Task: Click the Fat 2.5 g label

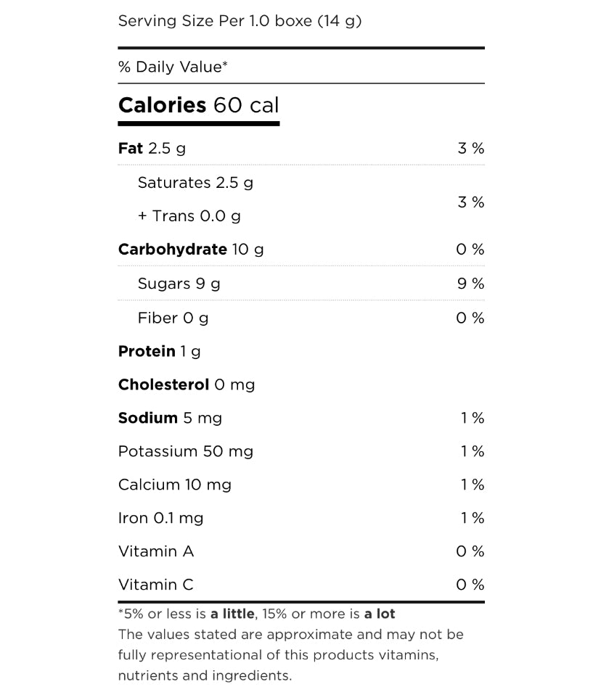Action: click(152, 149)
